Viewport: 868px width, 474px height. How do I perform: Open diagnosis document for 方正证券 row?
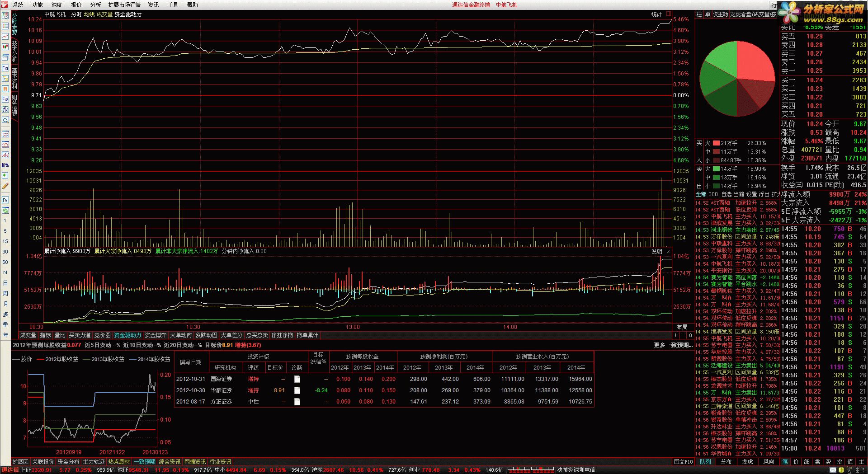(x=297, y=402)
